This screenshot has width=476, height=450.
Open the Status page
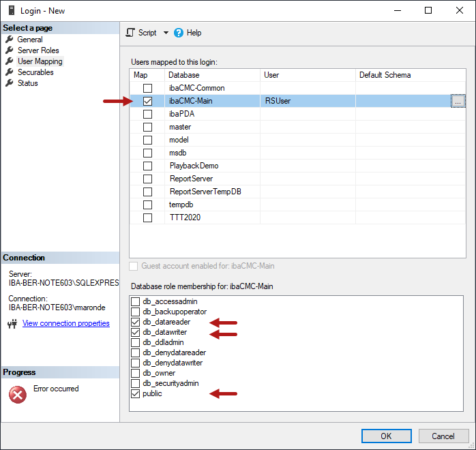pyautogui.click(x=28, y=83)
